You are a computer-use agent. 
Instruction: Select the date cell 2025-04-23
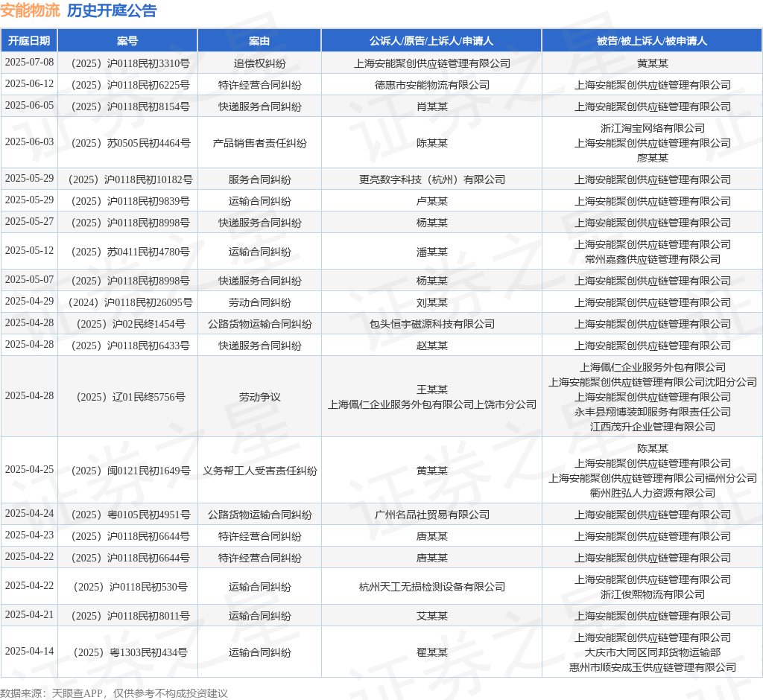pos(29,535)
